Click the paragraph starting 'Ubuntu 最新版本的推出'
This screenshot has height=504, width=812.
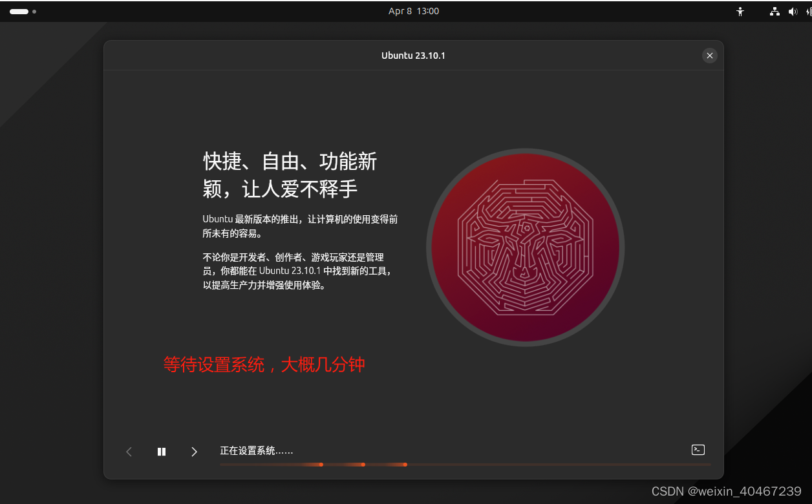300,226
